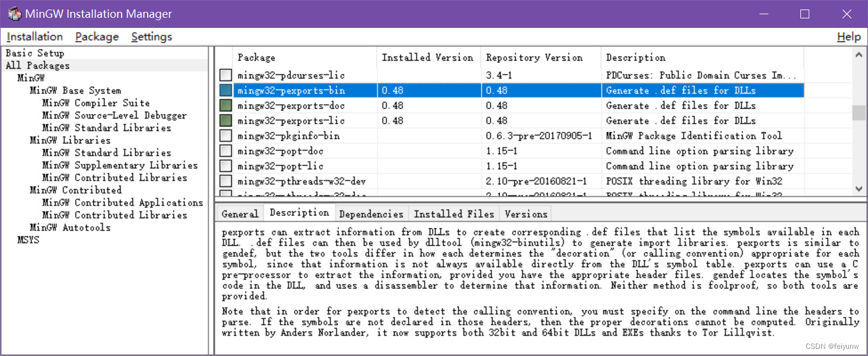This screenshot has height=356, width=868.
Task: Select All Packages in the tree
Action: (37, 65)
